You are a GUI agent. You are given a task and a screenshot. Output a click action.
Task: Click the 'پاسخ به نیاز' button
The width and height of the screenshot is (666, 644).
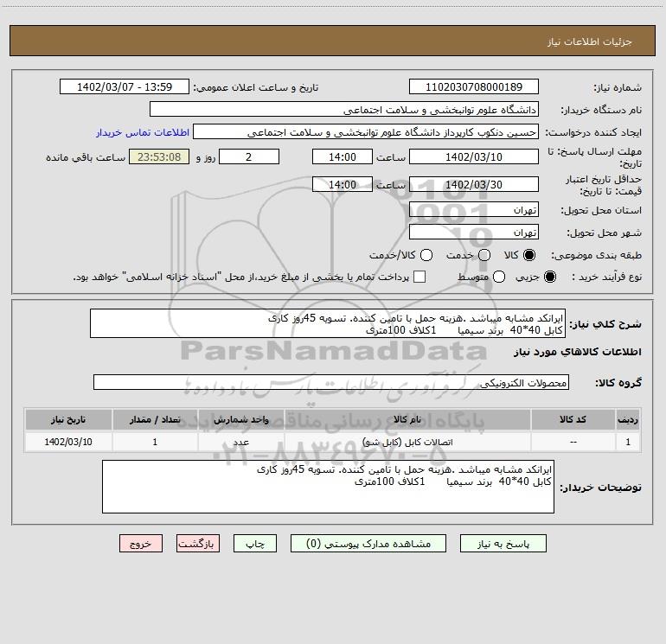[505, 544]
